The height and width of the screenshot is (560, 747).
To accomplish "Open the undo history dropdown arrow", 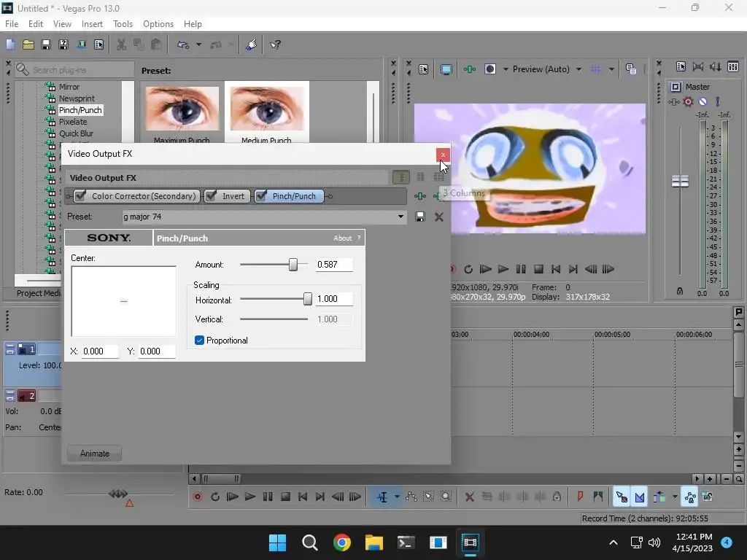I will (x=198, y=44).
